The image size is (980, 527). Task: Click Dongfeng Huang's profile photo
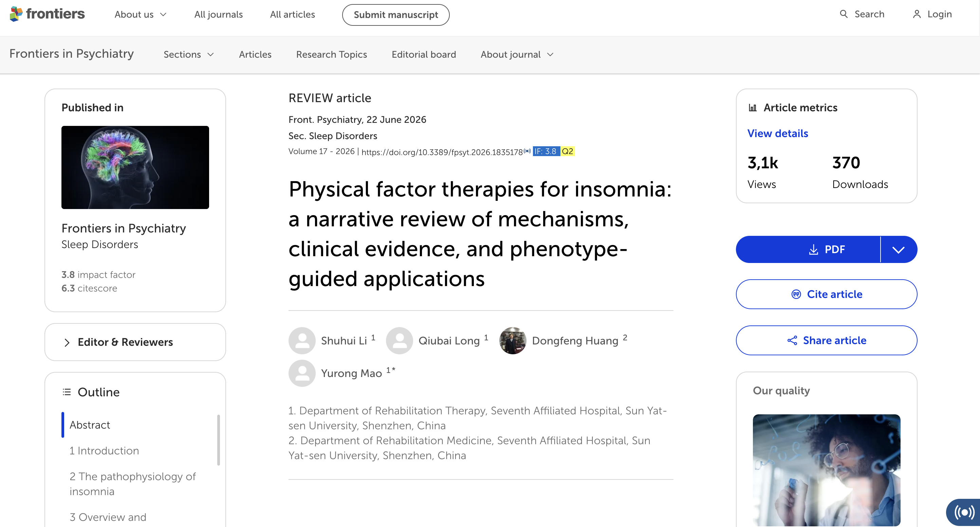(513, 340)
